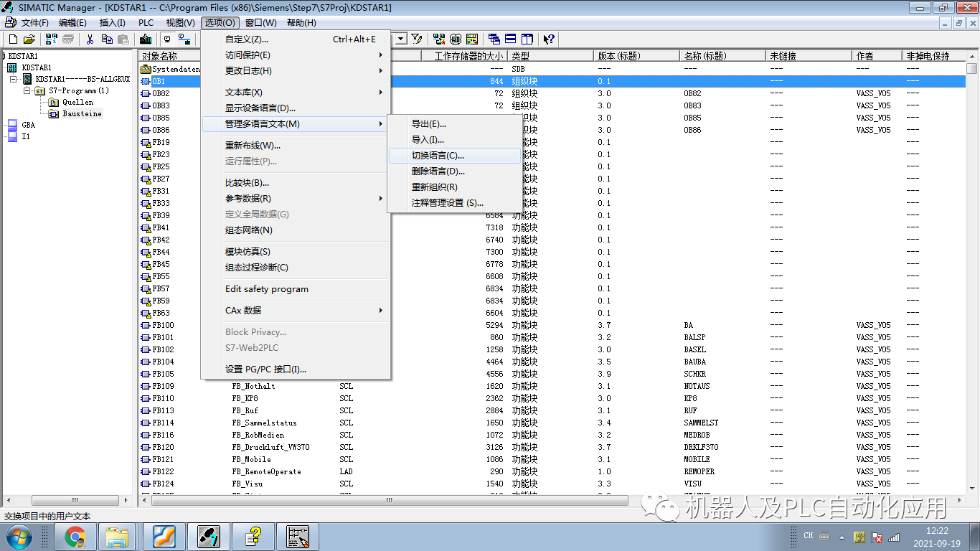Expand the 更改日志(H) submenu

pyautogui.click(x=296, y=71)
